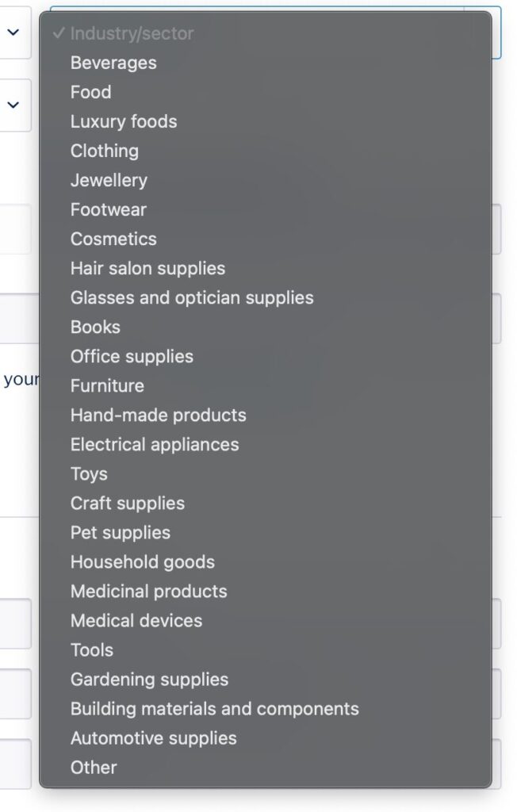The image size is (517, 812).
Task: Select the Footwear option
Action: (108, 209)
